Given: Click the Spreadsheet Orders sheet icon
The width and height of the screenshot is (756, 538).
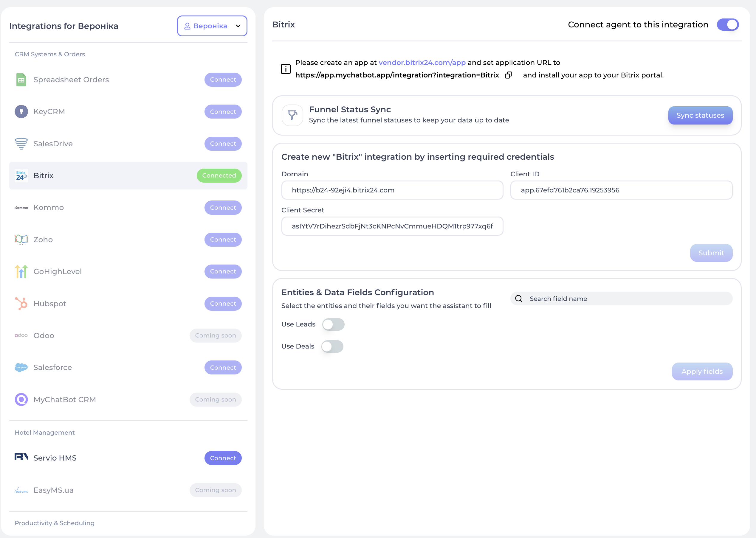Looking at the screenshot, I should pos(21,80).
